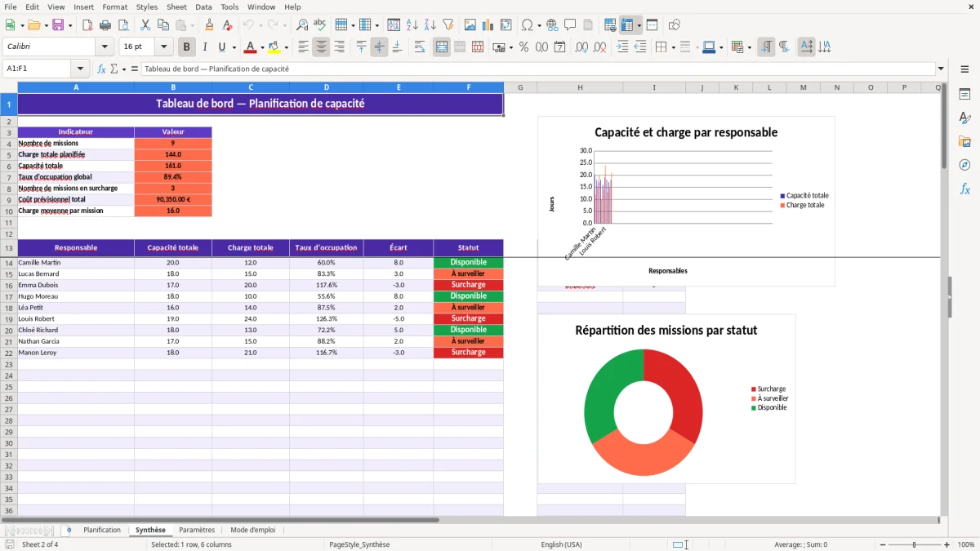Toggle Merge and Center Cells
980x551 pixels.
(x=442, y=47)
